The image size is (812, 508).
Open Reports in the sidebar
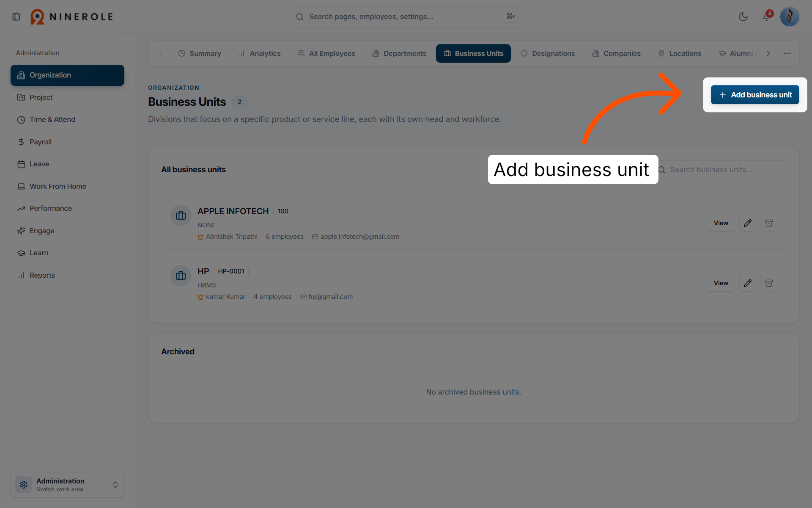pyautogui.click(x=67, y=275)
